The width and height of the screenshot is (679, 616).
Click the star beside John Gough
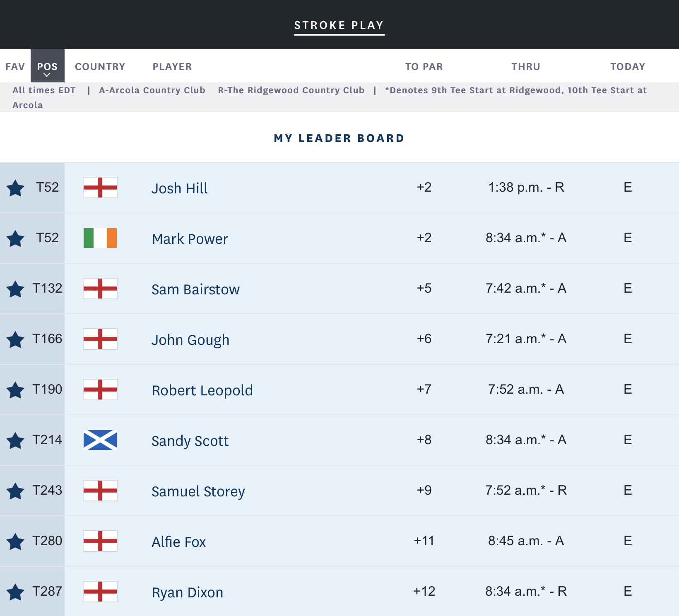15,339
